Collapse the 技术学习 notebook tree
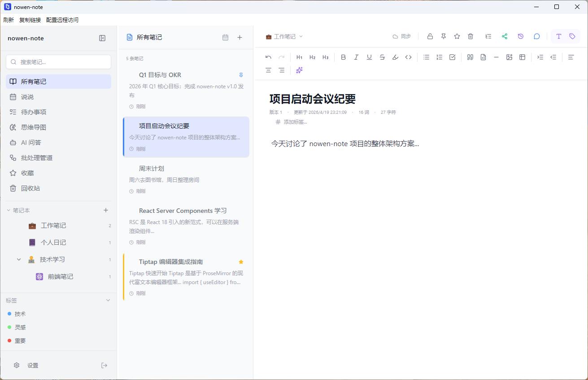The height and width of the screenshot is (380, 588). (x=19, y=259)
